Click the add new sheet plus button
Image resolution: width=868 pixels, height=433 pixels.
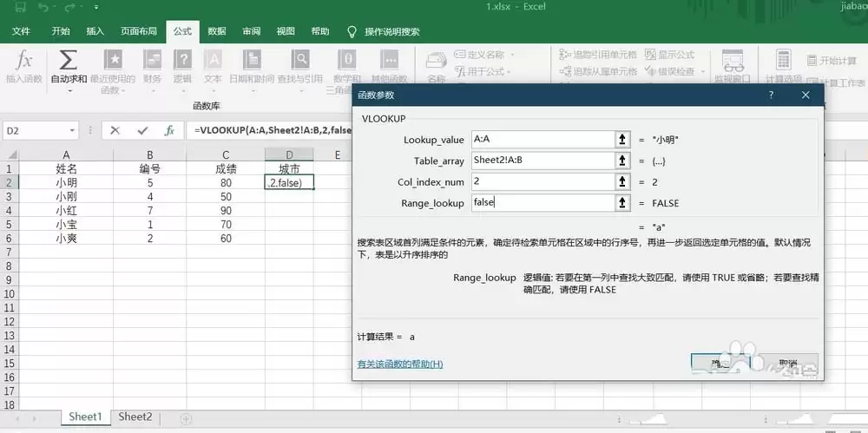coord(186,418)
